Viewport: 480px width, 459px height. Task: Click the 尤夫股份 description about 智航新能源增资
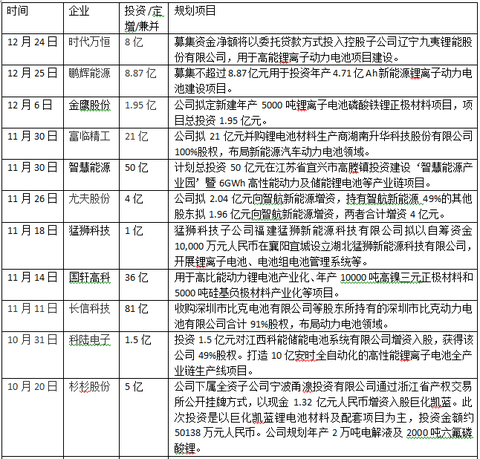(323, 206)
